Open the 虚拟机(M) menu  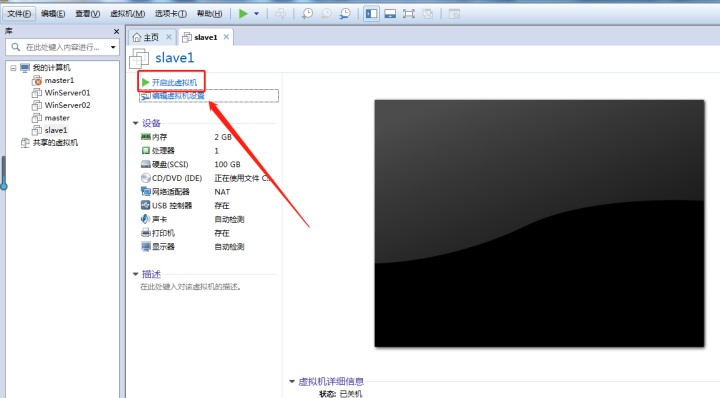click(x=127, y=14)
